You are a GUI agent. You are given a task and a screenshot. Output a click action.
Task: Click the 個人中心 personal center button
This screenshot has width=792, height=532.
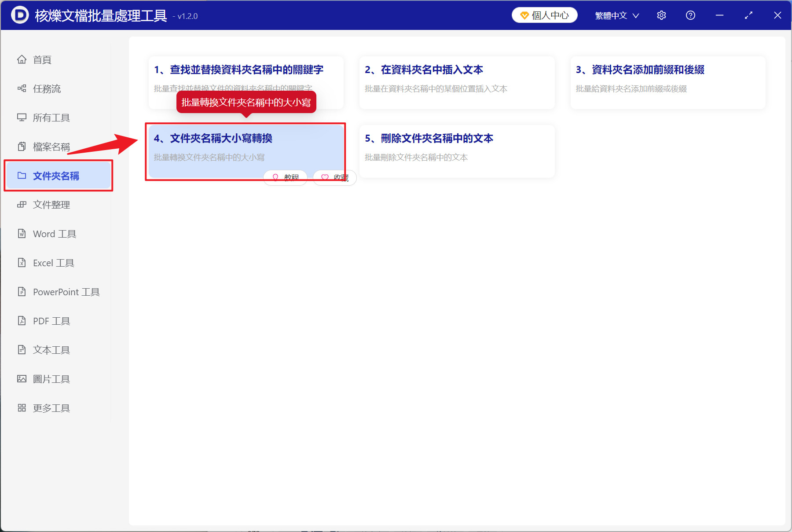click(544, 15)
